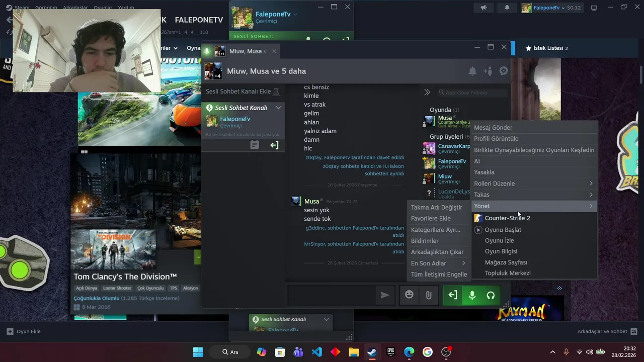
Task: Toggle headphone audio in voice controls
Action: [x=491, y=295]
